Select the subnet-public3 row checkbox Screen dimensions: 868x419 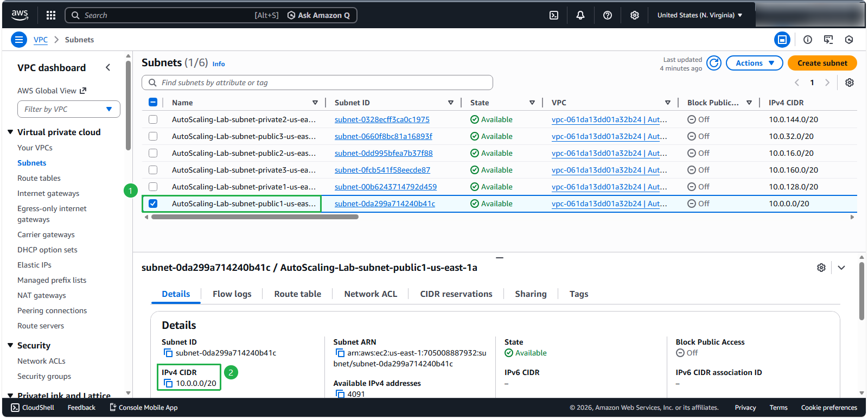[153, 136]
